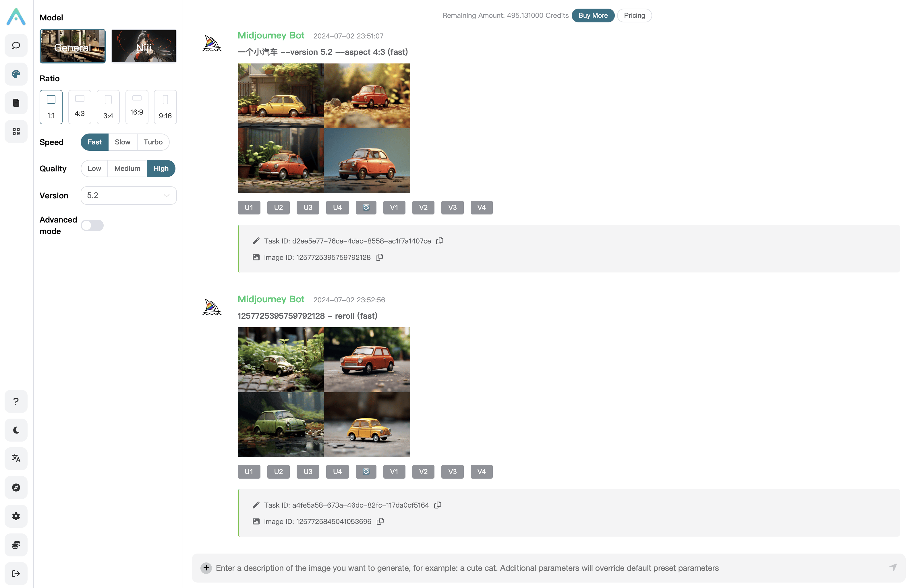
Task: Reroll the second image grid
Action: point(366,471)
